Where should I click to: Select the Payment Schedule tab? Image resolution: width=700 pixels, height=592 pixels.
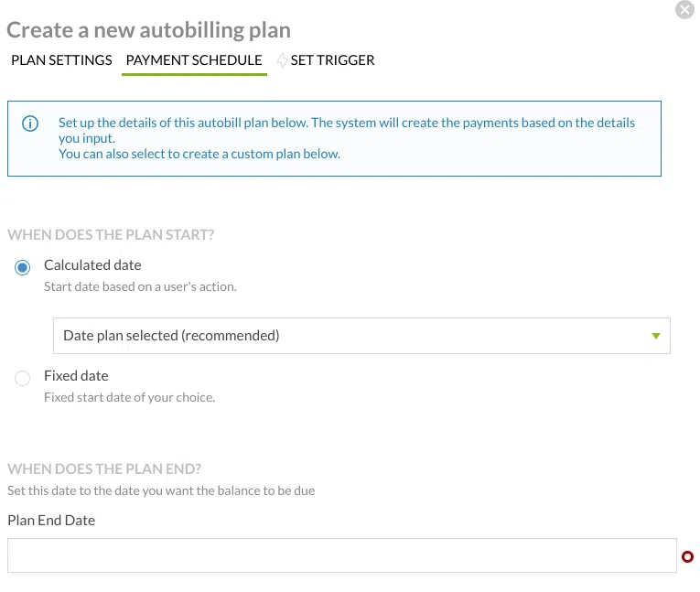194,60
